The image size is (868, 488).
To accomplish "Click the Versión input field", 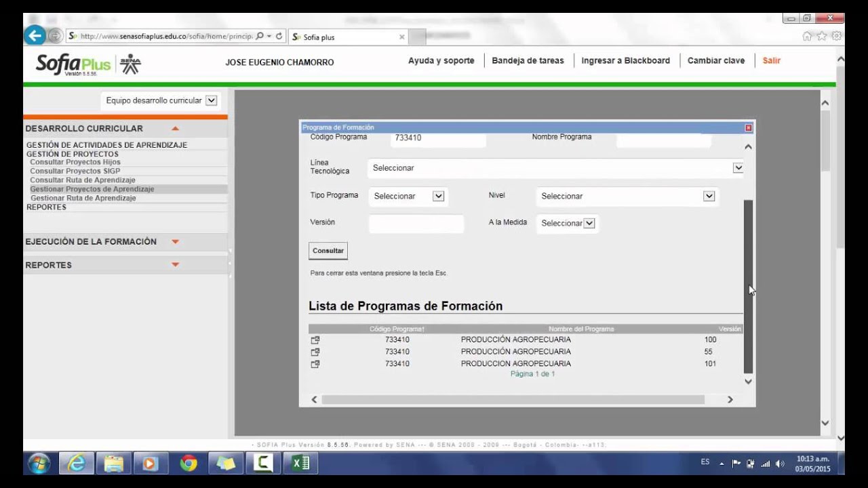I will (416, 223).
